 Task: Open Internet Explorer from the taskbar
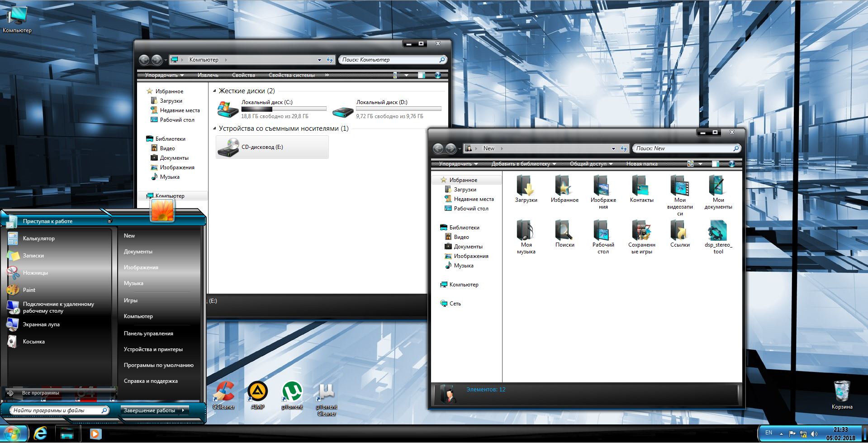click(40, 433)
